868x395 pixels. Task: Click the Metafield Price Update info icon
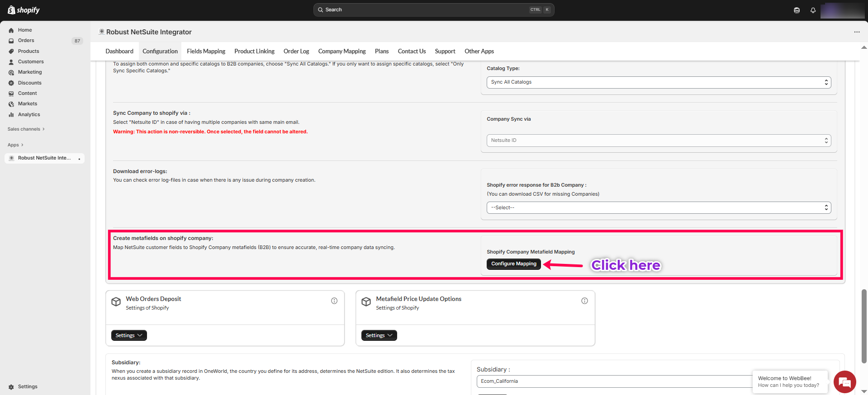point(584,301)
